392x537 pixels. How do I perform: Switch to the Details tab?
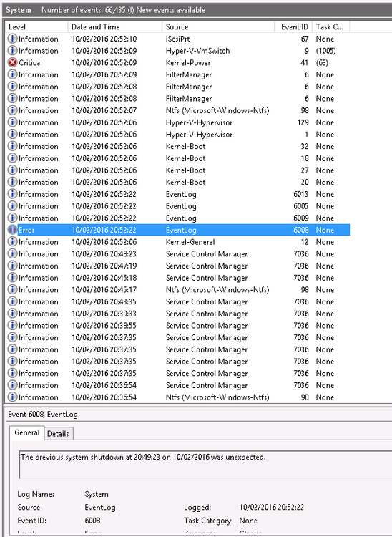pos(58,434)
